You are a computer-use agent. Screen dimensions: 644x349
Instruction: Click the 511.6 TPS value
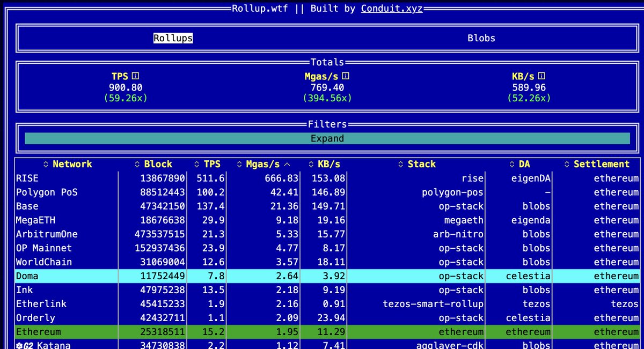tap(211, 179)
